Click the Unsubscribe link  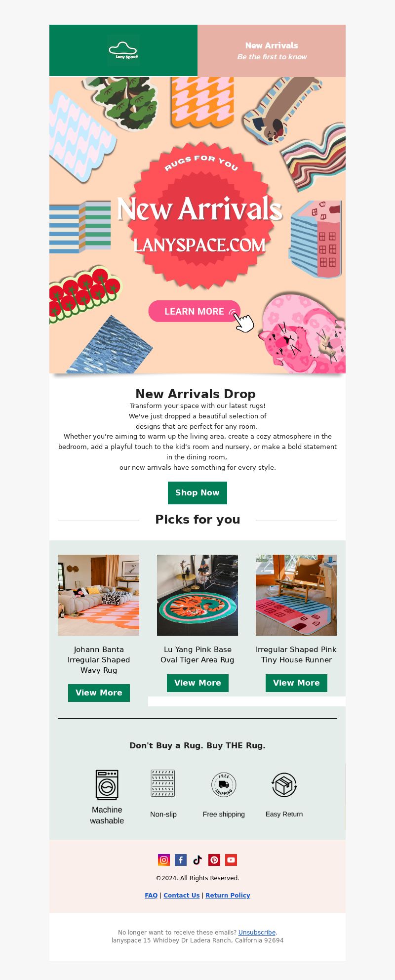click(257, 933)
